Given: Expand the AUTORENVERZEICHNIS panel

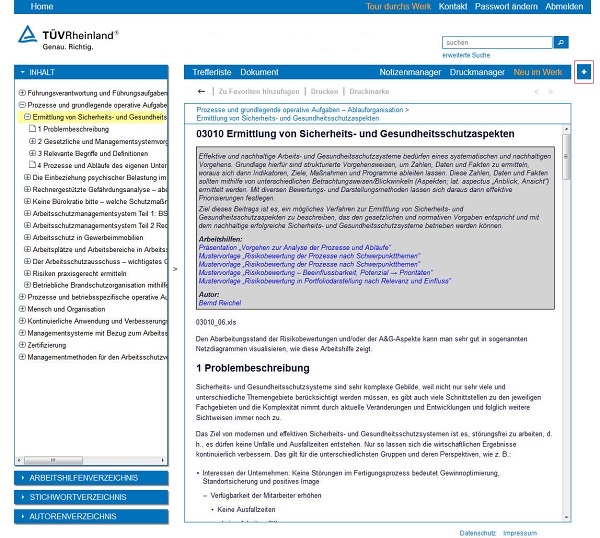Looking at the screenshot, I should click(x=91, y=516).
